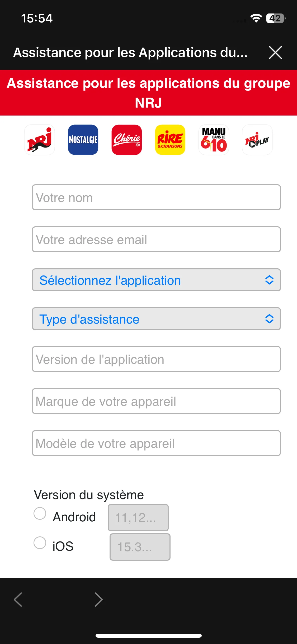Tap the Chérie FM red icon
This screenshot has width=297, height=644.
[127, 140]
